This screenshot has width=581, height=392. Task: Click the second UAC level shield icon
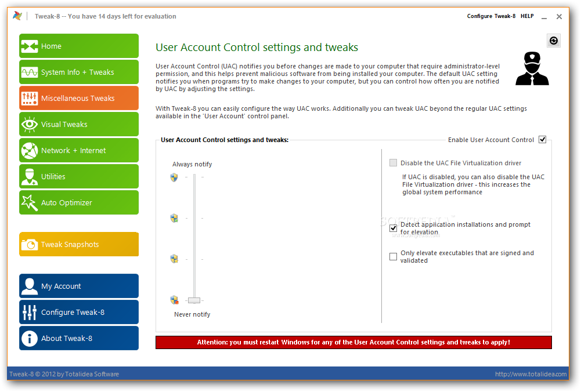(174, 218)
